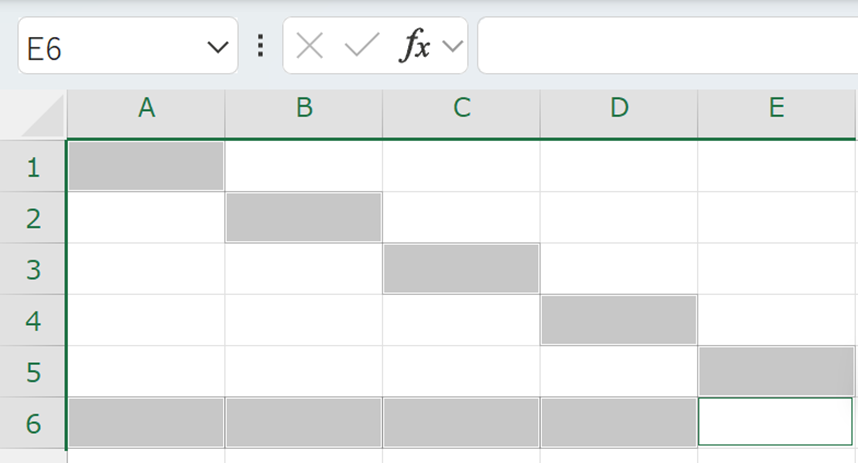Click gray cell E5
Viewport: 858px width, 463px height.
[x=777, y=371]
